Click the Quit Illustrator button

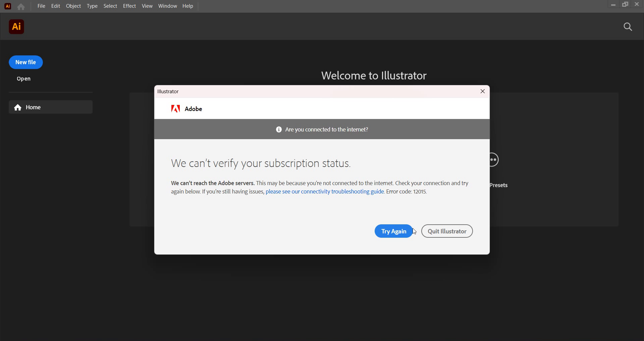pyautogui.click(x=447, y=231)
